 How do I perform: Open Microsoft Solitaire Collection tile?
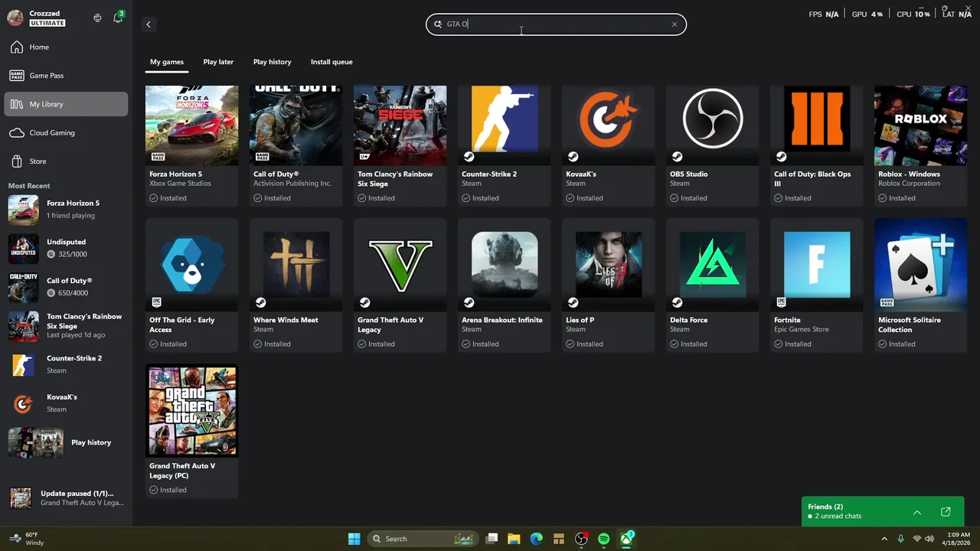[x=920, y=285]
